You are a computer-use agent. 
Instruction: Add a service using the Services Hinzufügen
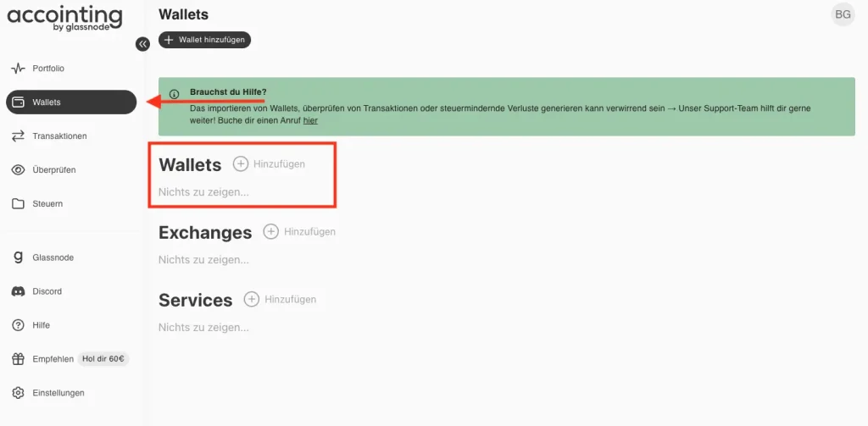tap(281, 299)
